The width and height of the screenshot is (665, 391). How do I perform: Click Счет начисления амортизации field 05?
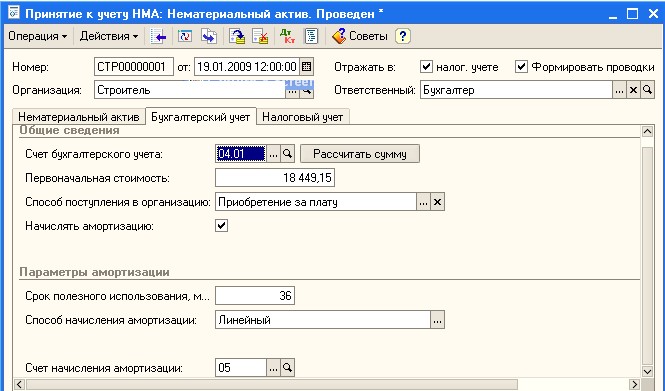241,368
